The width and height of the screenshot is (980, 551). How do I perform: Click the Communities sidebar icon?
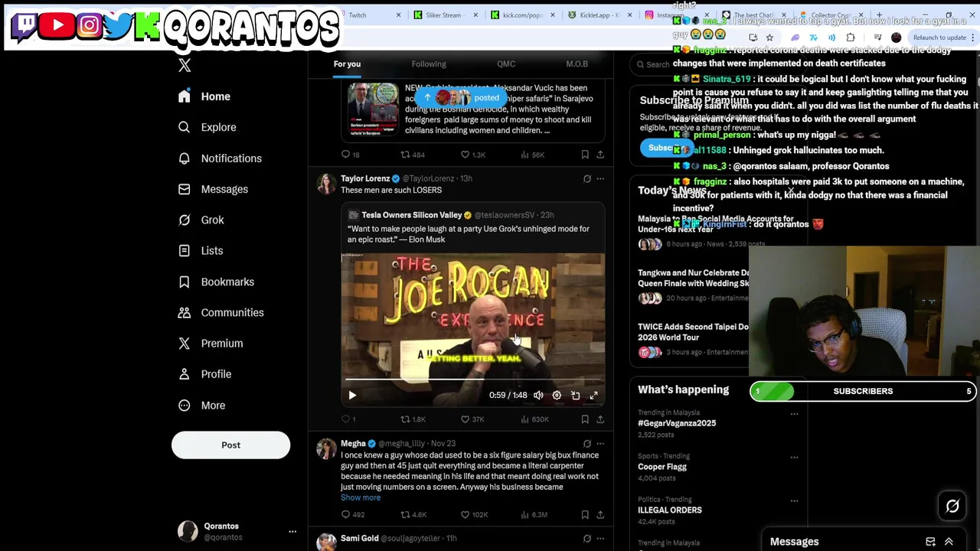184,312
